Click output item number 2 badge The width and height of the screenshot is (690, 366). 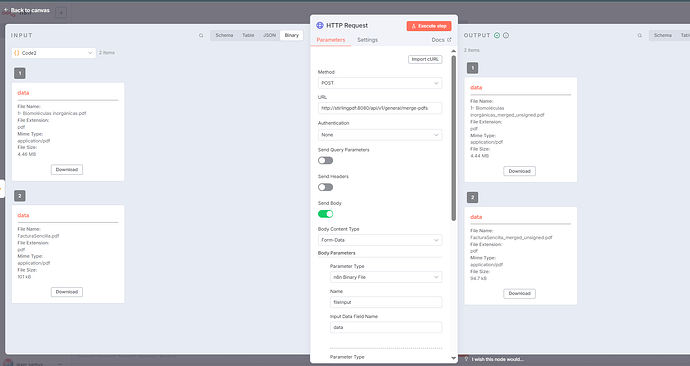tap(472, 198)
